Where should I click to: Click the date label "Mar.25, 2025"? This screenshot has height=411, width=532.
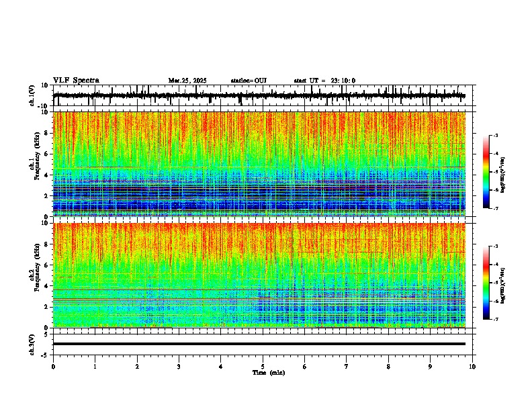[x=187, y=81]
